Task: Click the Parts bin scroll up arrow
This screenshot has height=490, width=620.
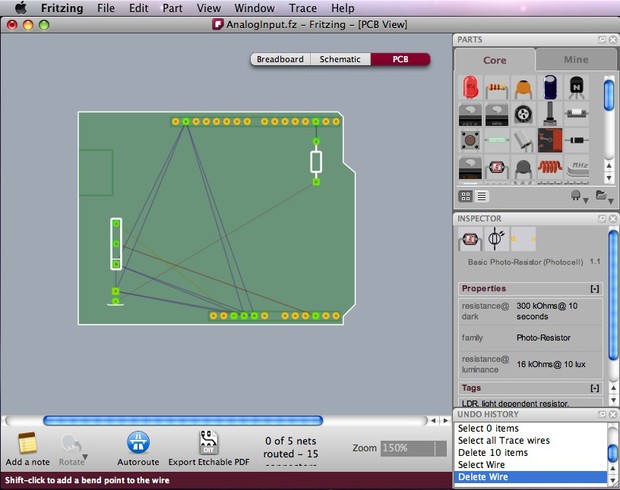Action: click(x=609, y=165)
